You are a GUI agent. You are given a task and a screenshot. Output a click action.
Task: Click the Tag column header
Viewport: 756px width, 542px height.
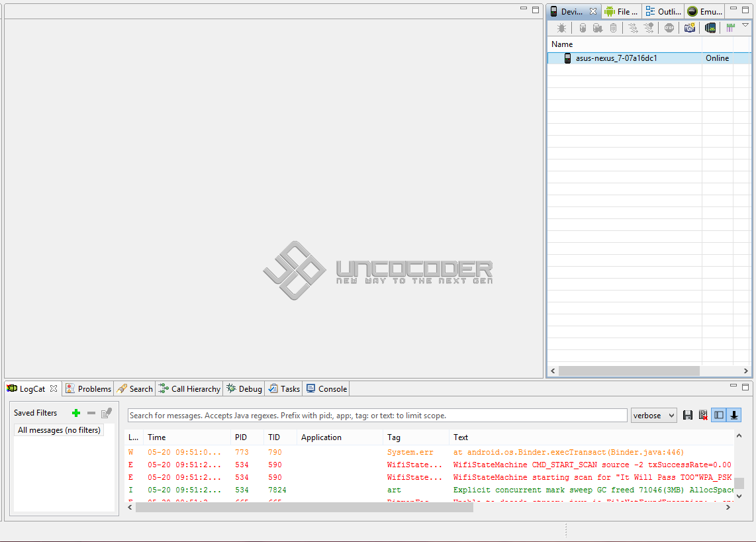pyautogui.click(x=416, y=437)
